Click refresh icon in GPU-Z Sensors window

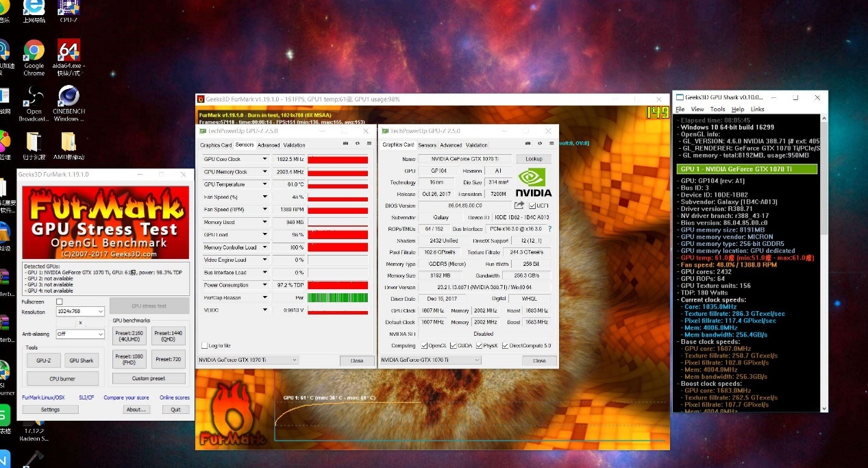[357, 144]
